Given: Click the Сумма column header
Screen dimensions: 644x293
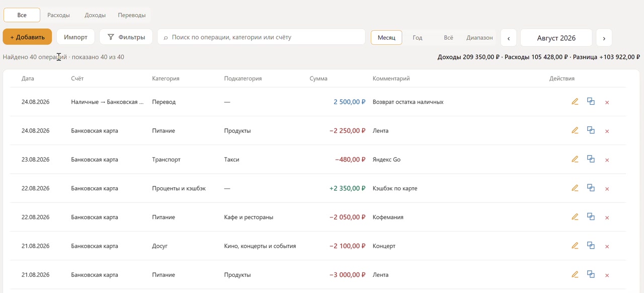Looking at the screenshot, I should [x=318, y=79].
